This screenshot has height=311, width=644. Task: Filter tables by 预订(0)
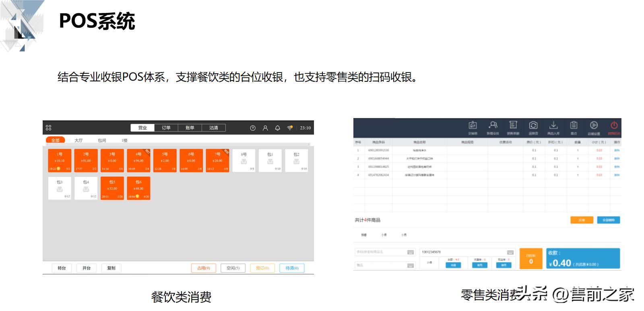[262, 268]
